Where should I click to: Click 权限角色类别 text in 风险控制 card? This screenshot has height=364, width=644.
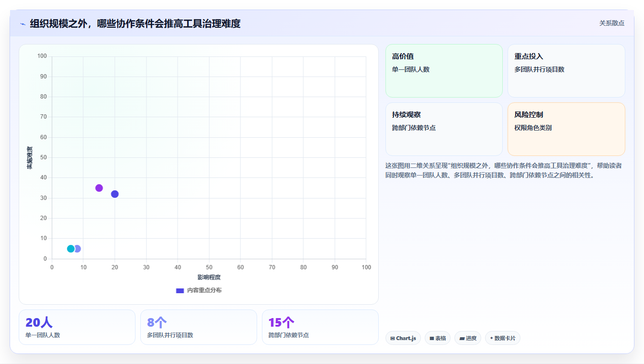coord(533,128)
